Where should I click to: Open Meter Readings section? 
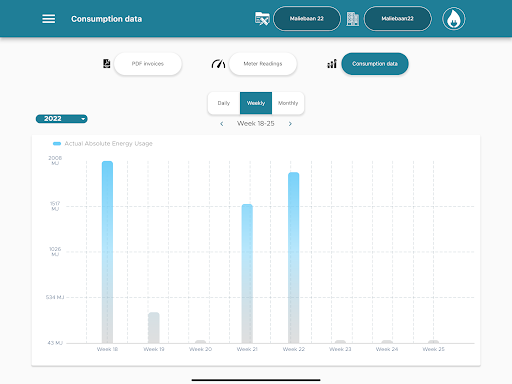263,64
